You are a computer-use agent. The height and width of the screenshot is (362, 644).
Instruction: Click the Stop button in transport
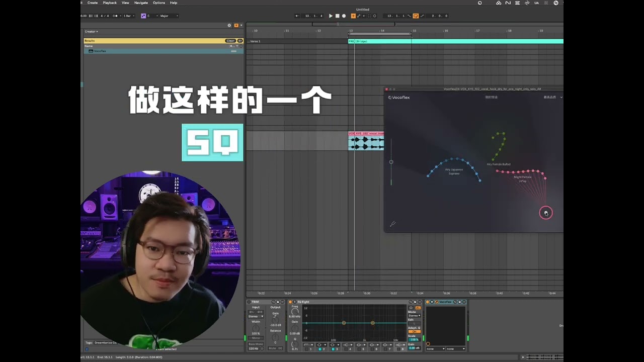pyautogui.click(x=337, y=16)
